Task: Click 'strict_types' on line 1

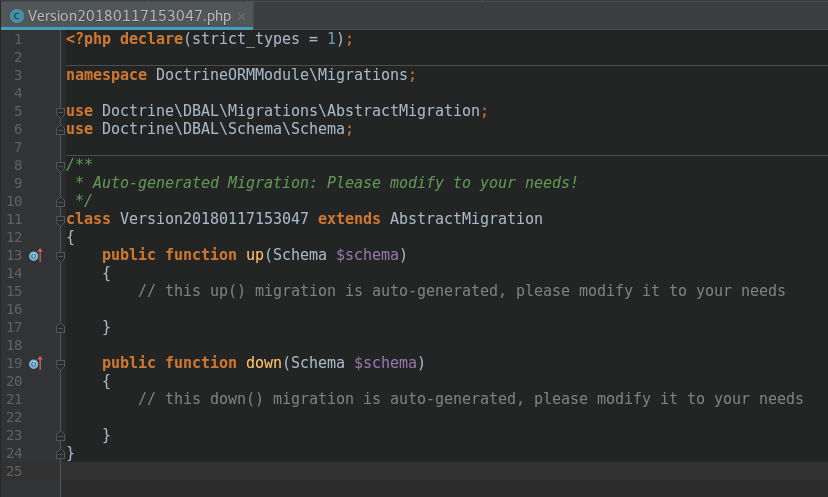Action: (x=246, y=39)
